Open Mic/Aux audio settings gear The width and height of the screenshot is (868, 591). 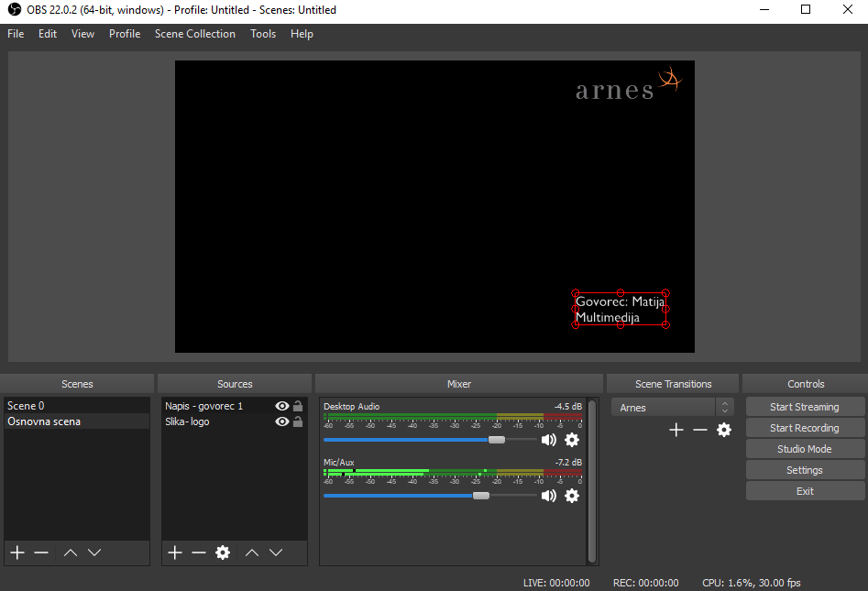pyautogui.click(x=572, y=496)
